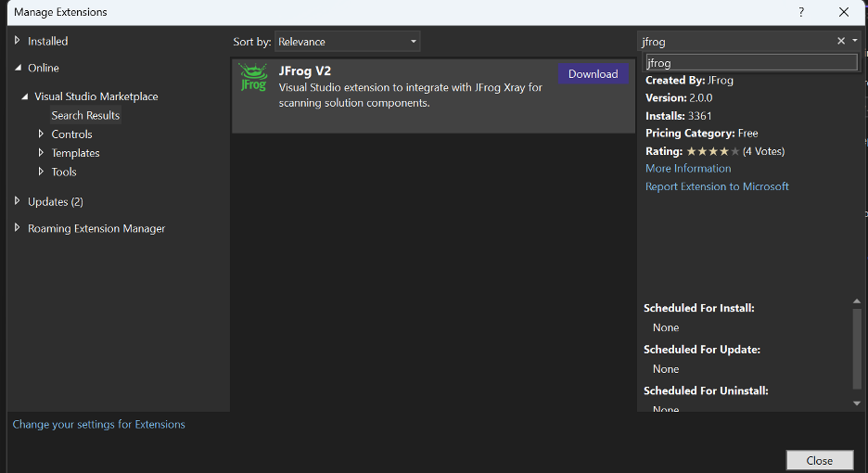
Task: Clear the search box with the X icon
Action: point(841,41)
